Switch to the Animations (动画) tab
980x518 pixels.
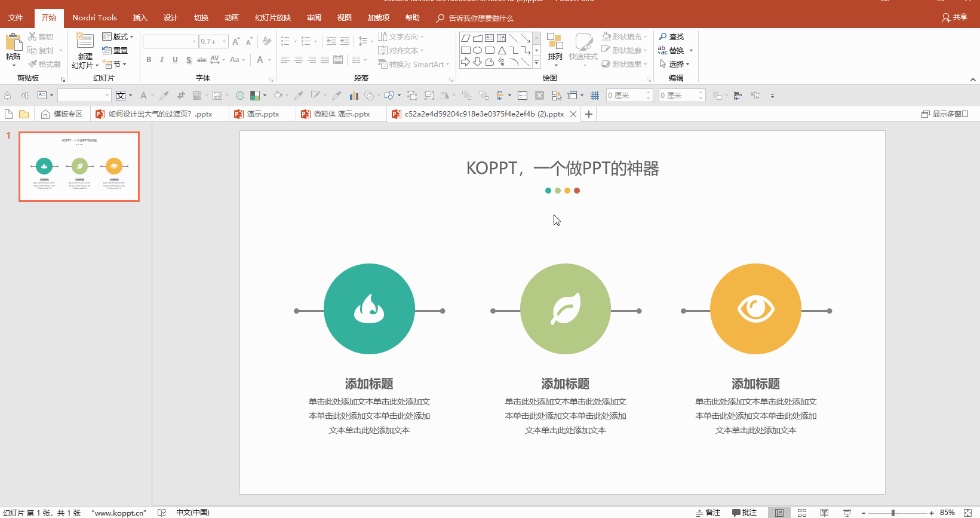232,18
